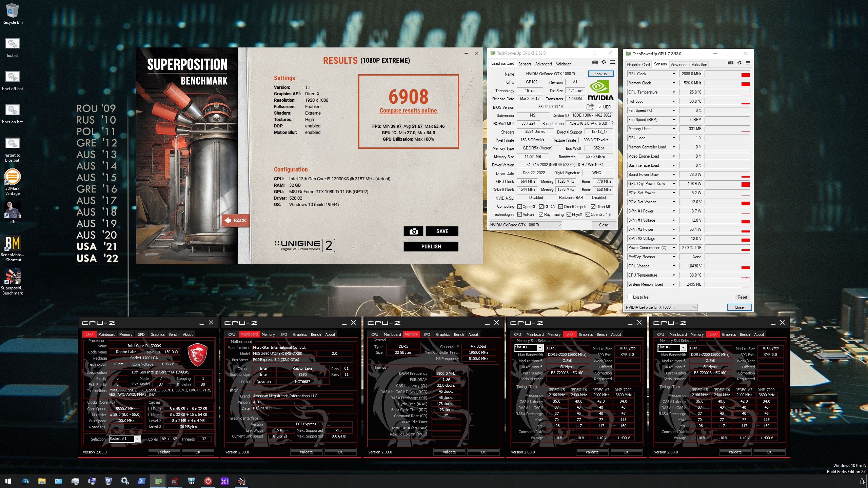868x488 pixels.
Task: Click the PUBLISH button in Superposition
Action: pyautogui.click(x=431, y=246)
